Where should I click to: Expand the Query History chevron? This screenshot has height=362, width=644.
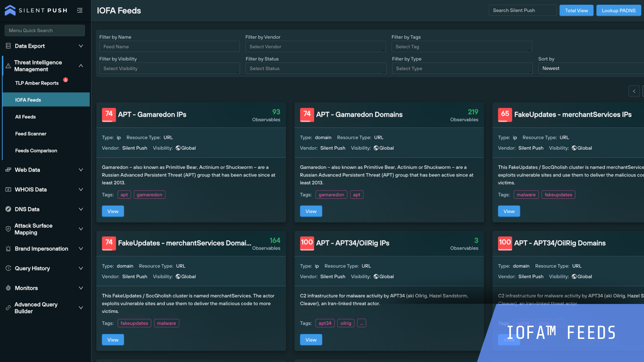point(81,268)
